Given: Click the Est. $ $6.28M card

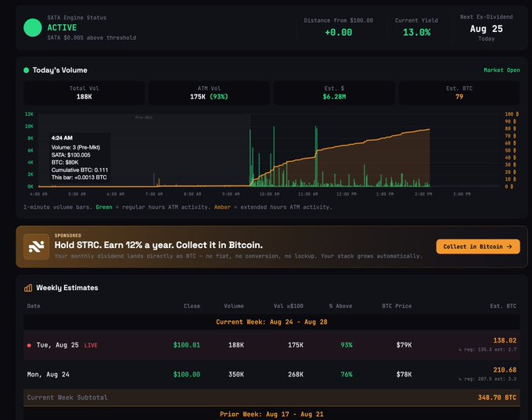Looking at the screenshot, I should (x=334, y=92).
